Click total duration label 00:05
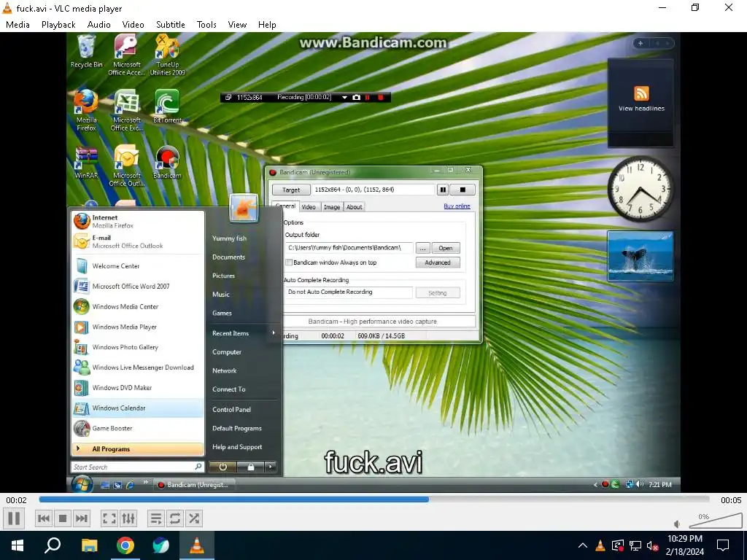Image resolution: width=747 pixels, height=560 pixels. [x=731, y=500]
